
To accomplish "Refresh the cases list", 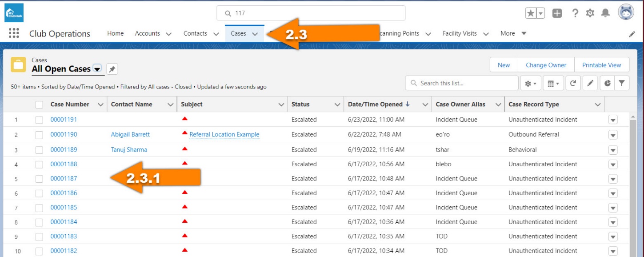I will click(573, 83).
